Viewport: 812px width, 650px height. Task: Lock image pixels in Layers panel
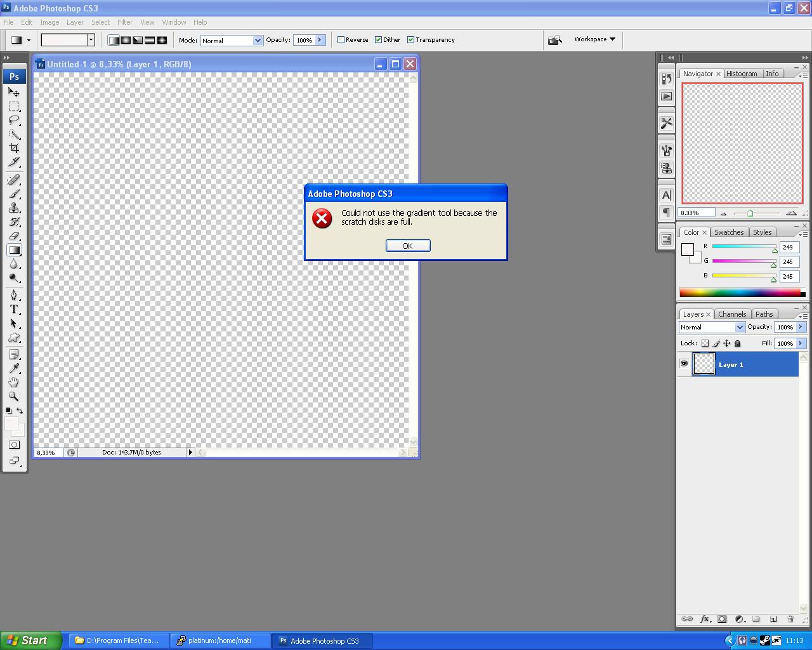point(716,343)
